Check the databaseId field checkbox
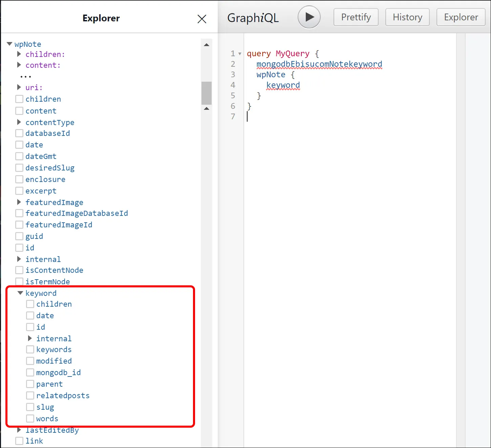The image size is (491, 448). [x=19, y=134]
